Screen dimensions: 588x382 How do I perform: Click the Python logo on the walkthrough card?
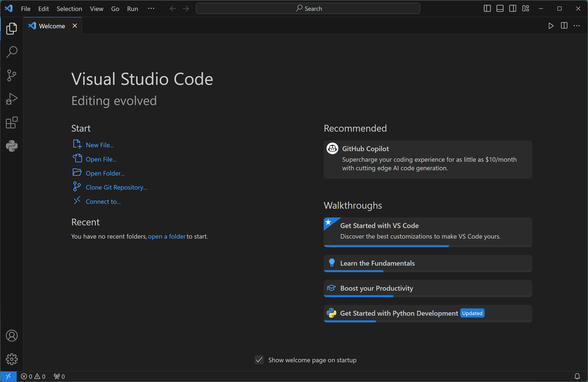click(x=331, y=313)
